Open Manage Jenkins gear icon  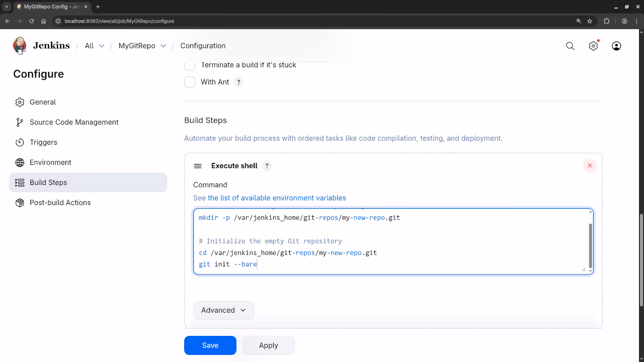click(593, 46)
